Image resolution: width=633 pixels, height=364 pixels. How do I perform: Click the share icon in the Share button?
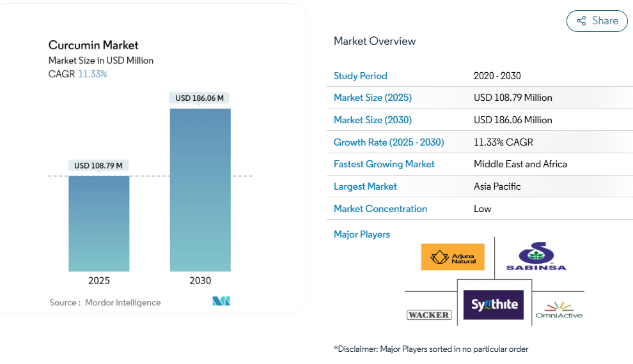pyautogui.click(x=581, y=21)
